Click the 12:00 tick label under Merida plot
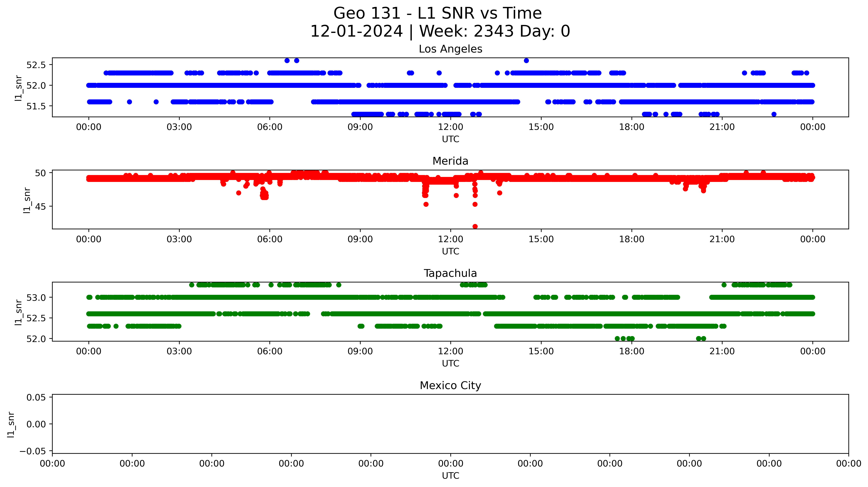The width and height of the screenshot is (868, 487). [x=450, y=239]
